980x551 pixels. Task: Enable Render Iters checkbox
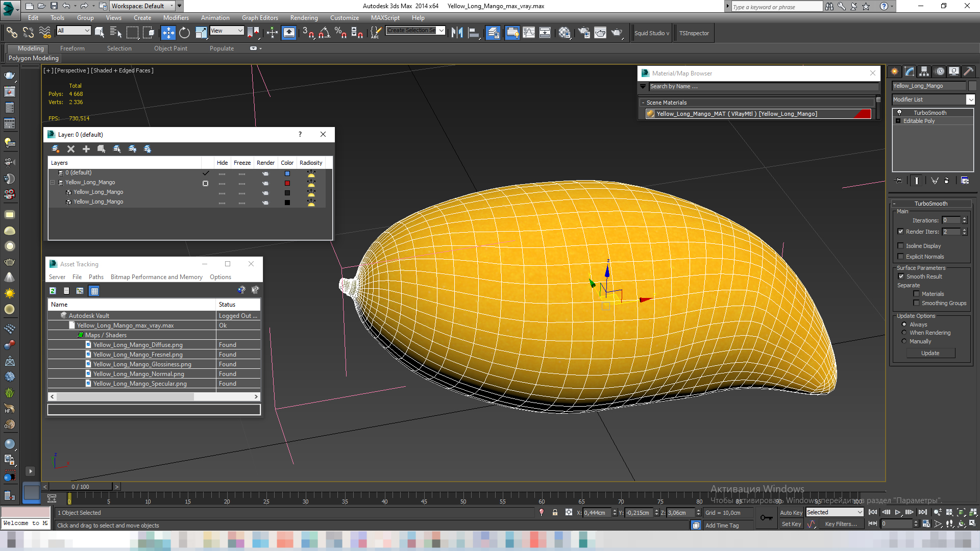pyautogui.click(x=900, y=232)
